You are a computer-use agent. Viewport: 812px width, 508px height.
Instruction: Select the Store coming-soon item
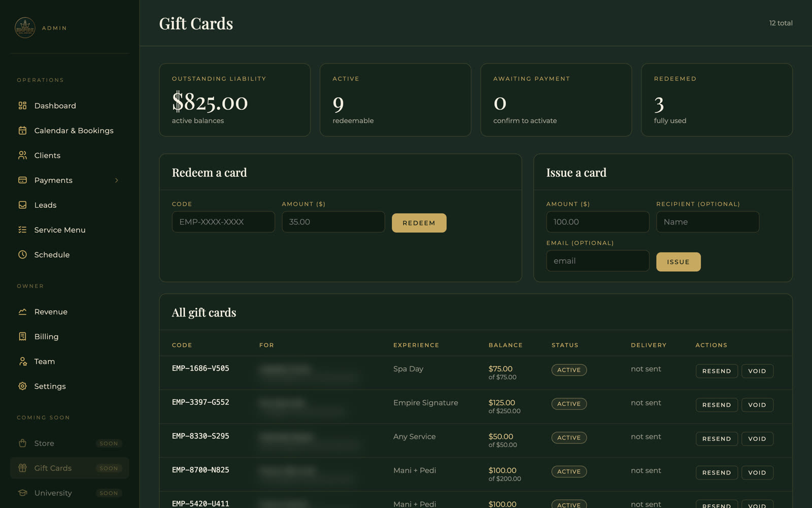click(x=70, y=443)
